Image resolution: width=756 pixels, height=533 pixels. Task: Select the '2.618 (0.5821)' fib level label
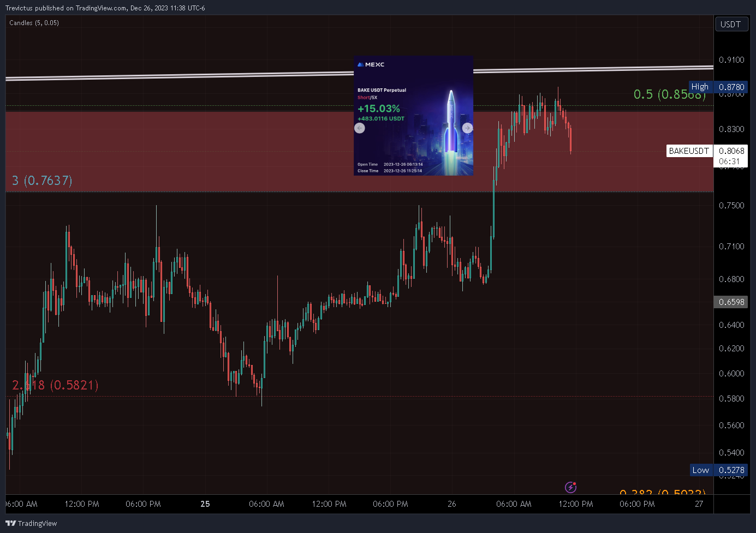55,385
